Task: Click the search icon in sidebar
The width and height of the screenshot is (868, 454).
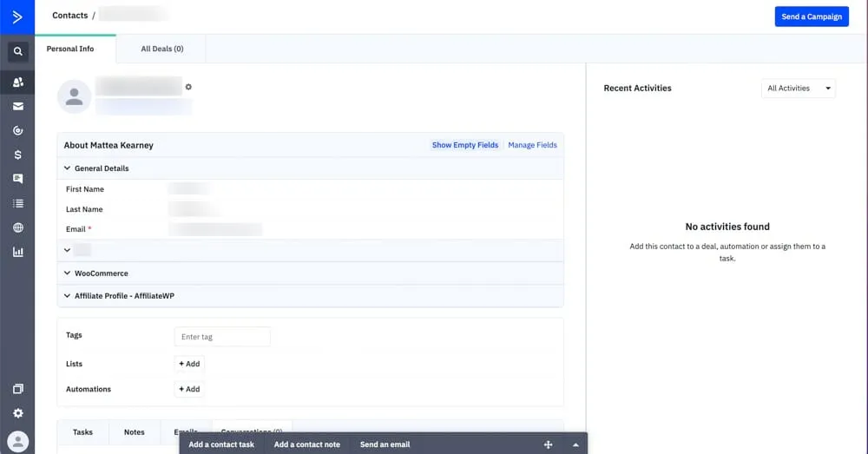Action: (x=17, y=51)
